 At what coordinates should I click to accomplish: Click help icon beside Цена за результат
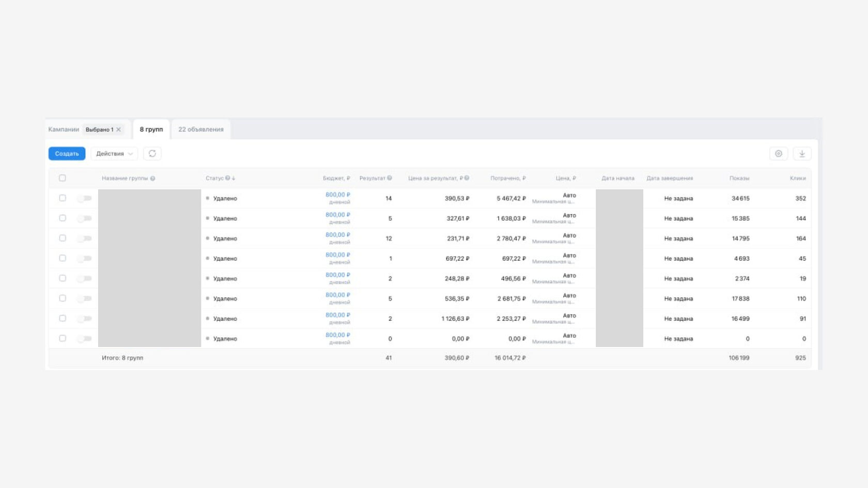pos(467,178)
